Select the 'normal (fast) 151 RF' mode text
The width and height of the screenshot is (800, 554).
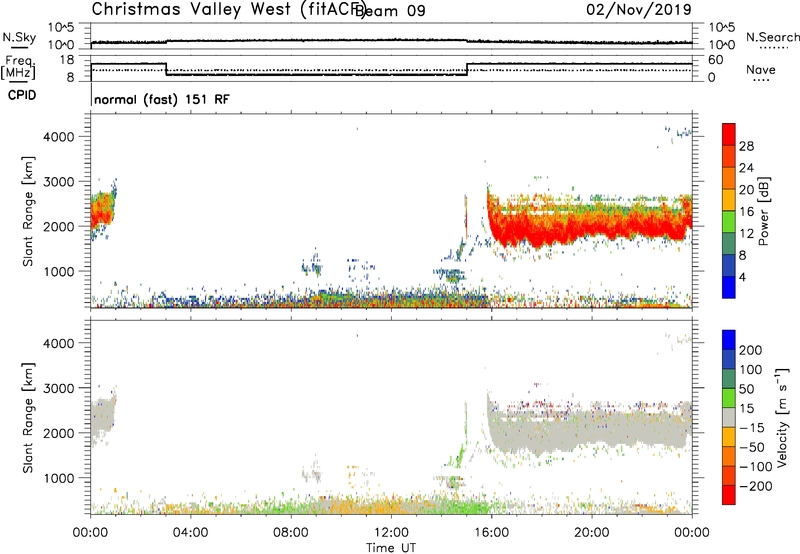(162, 99)
